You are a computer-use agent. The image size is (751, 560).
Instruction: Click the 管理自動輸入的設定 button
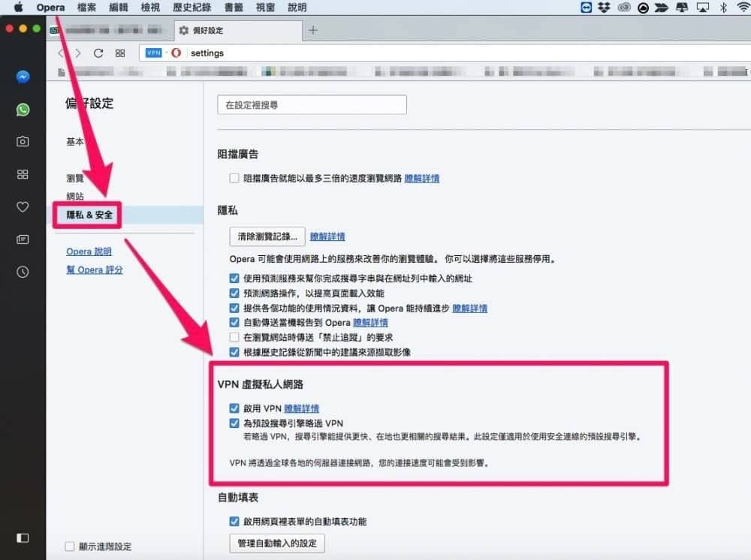point(277,543)
